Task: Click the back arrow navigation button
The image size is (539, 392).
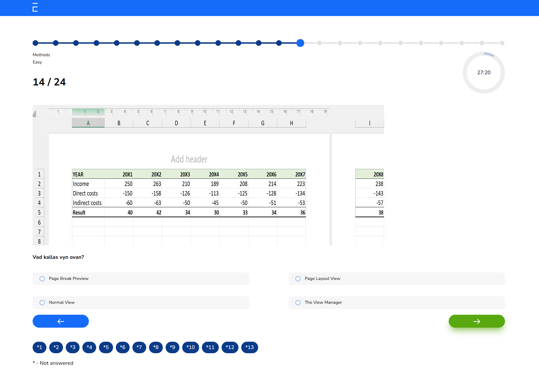Action: click(x=60, y=321)
